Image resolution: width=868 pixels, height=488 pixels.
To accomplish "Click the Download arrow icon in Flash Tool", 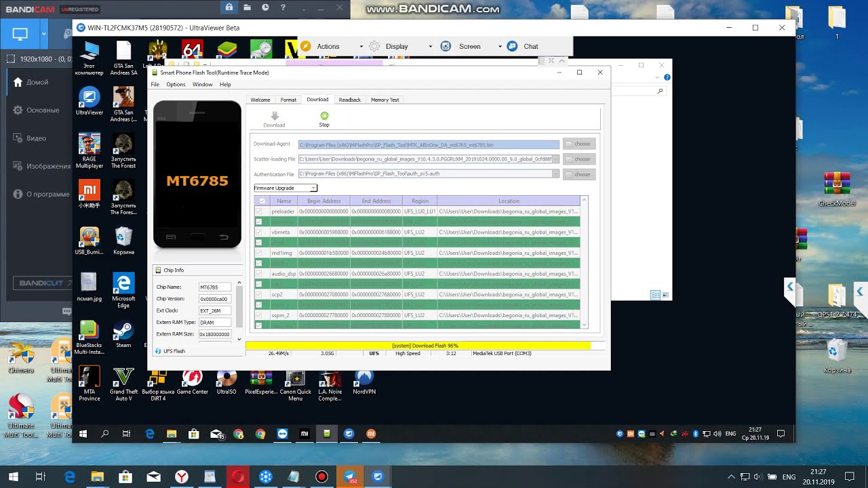I will 274,116.
